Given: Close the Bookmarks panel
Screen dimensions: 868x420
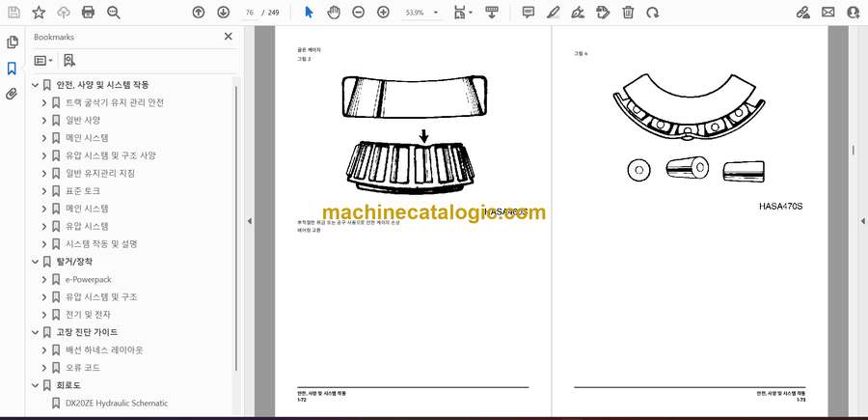Looking at the screenshot, I should 229,37.
